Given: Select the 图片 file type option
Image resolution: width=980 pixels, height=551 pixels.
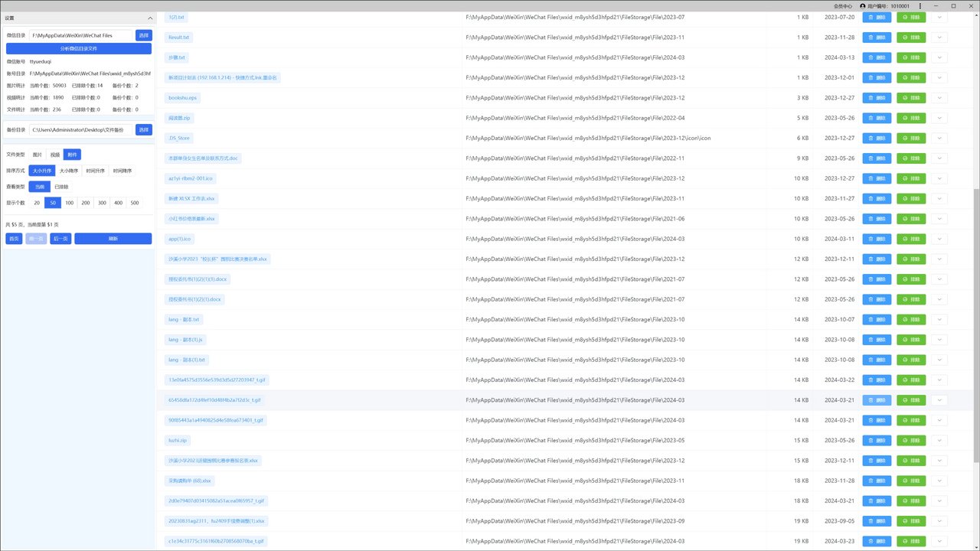Looking at the screenshot, I should [x=38, y=155].
